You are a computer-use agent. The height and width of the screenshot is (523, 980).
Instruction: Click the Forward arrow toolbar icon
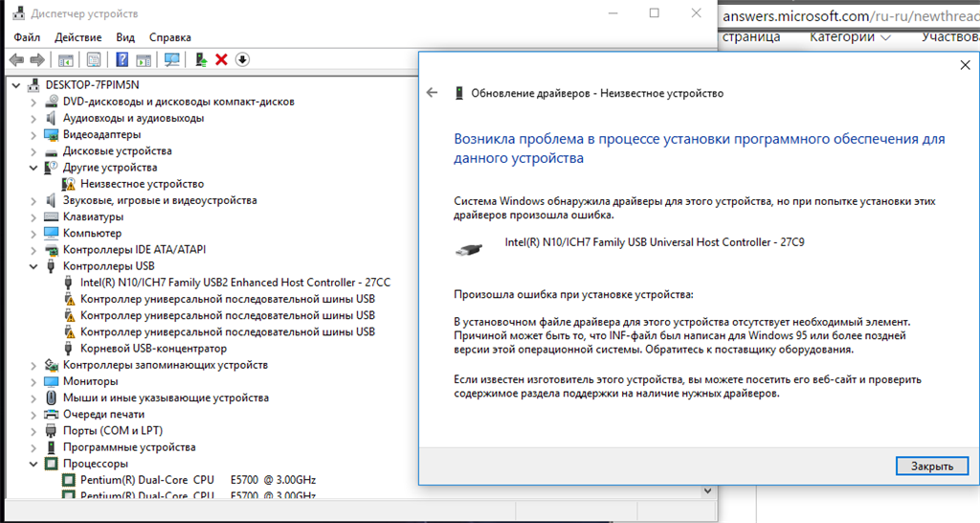[37, 59]
